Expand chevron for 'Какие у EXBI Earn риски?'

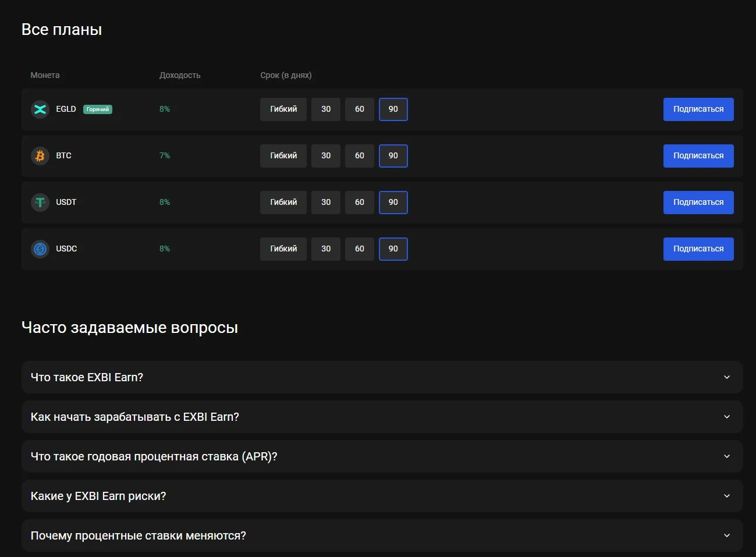(727, 496)
